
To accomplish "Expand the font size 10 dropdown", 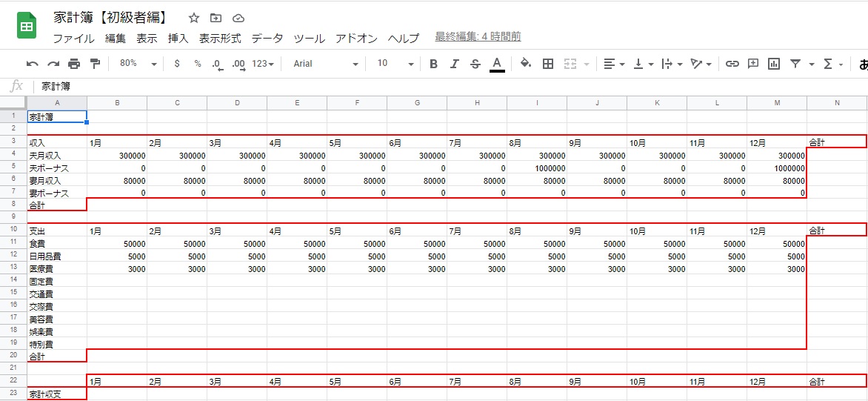I will (393, 64).
